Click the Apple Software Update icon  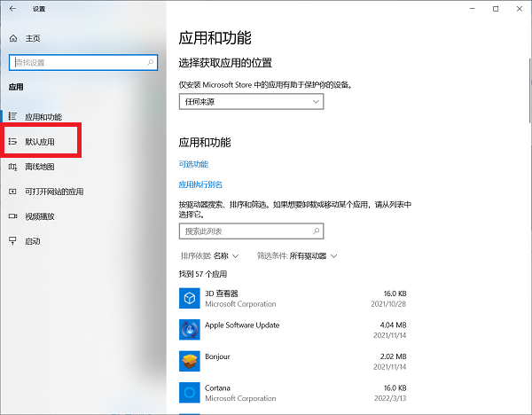click(x=190, y=330)
